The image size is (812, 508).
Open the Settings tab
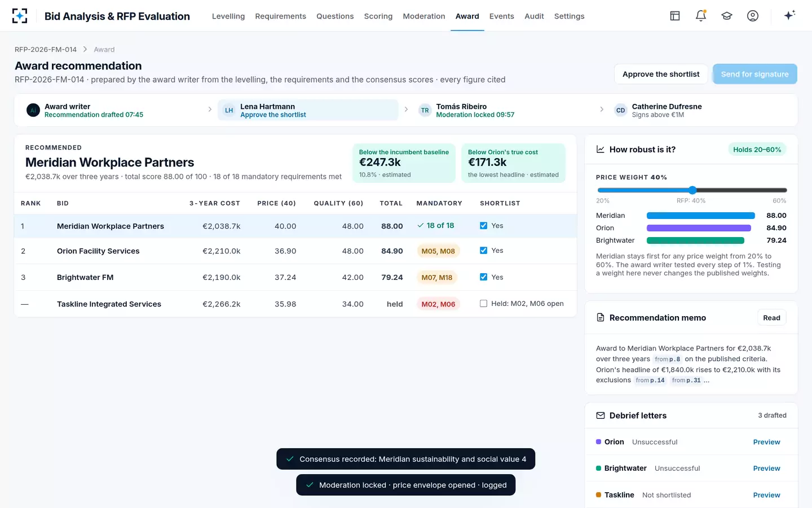pos(570,16)
